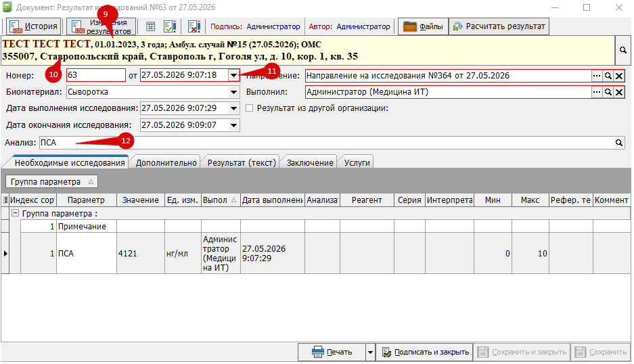Open Файлы folder button
The image size is (634, 364).
pos(424,26)
